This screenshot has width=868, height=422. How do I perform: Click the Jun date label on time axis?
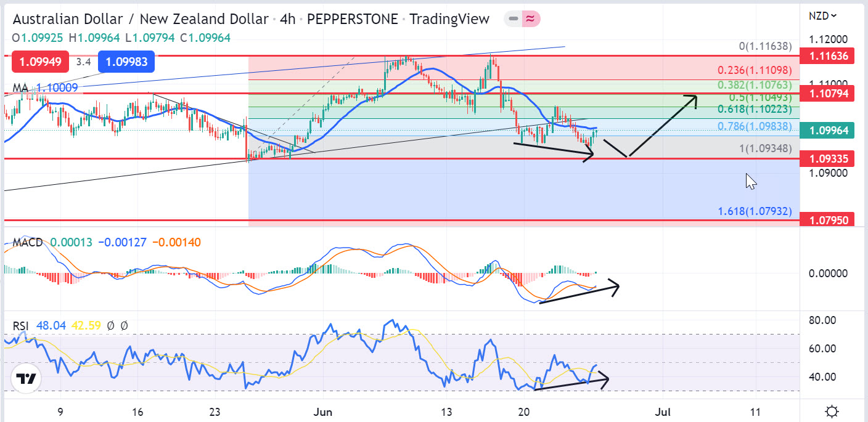pos(322,411)
